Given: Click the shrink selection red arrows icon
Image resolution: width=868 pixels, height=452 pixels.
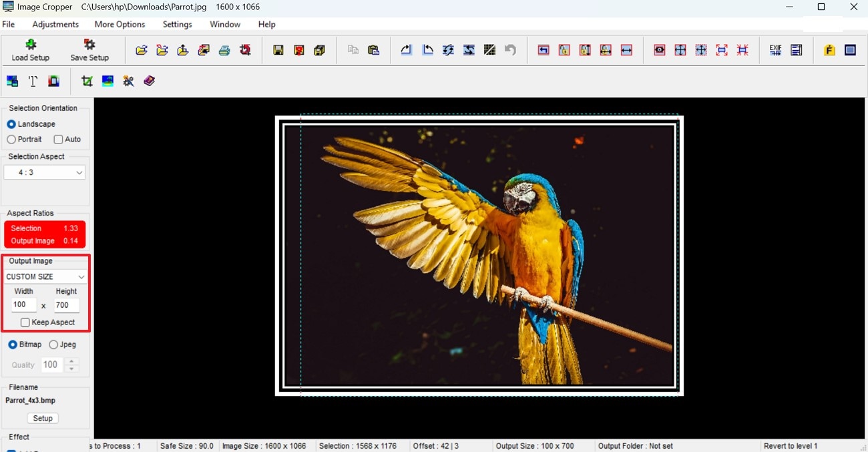Looking at the screenshot, I should (742, 50).
